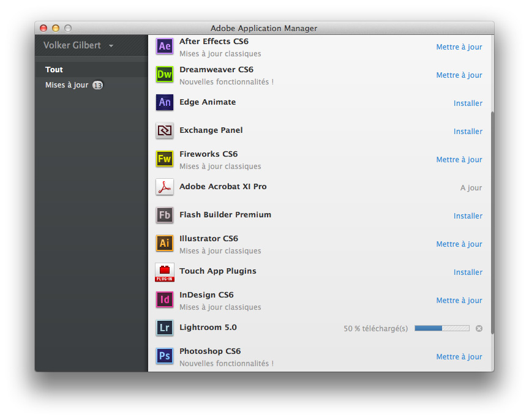Select the "Illustrator CS6" title

click(x=209, y=239)
